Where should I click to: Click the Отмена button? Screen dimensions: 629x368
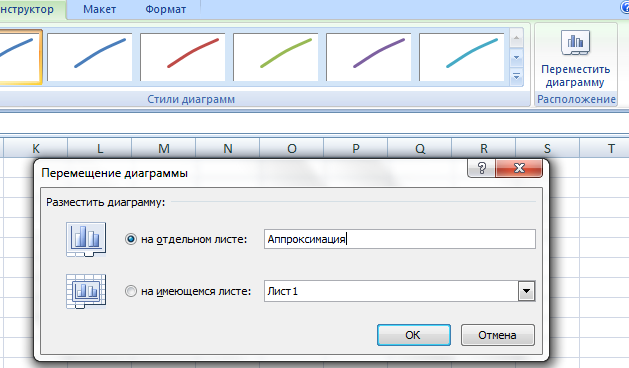tap(497, 335)
